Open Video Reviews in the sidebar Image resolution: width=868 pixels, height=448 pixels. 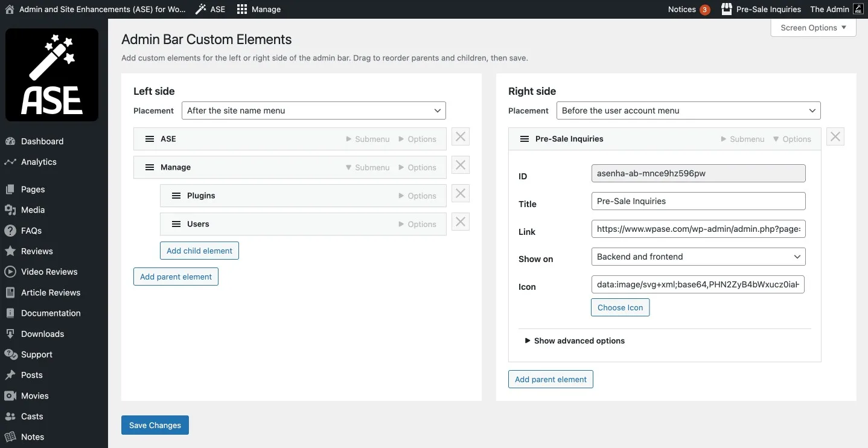(x=49, y=272)
